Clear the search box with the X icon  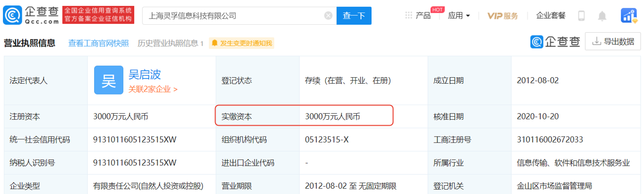(328, 16)
